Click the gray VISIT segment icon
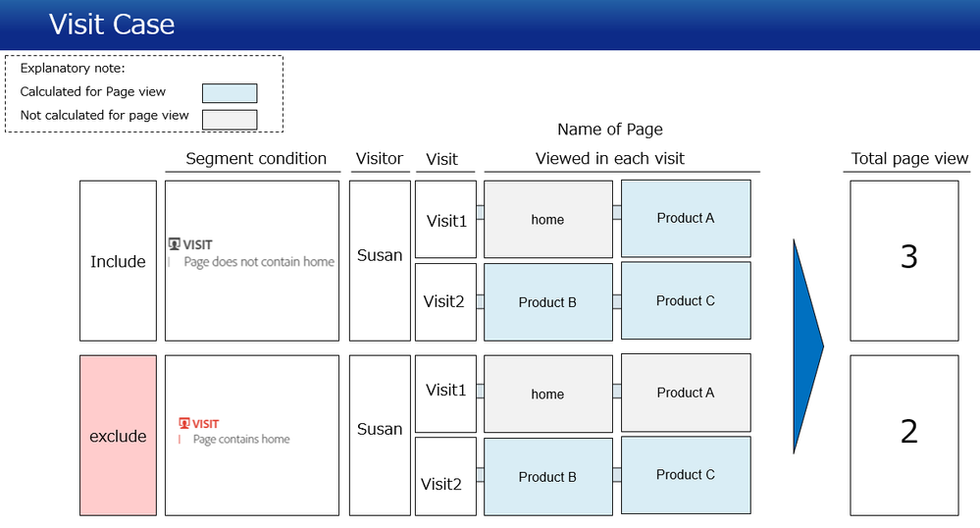The width and height of the screenshot is (980, 528). pos(175,244)
